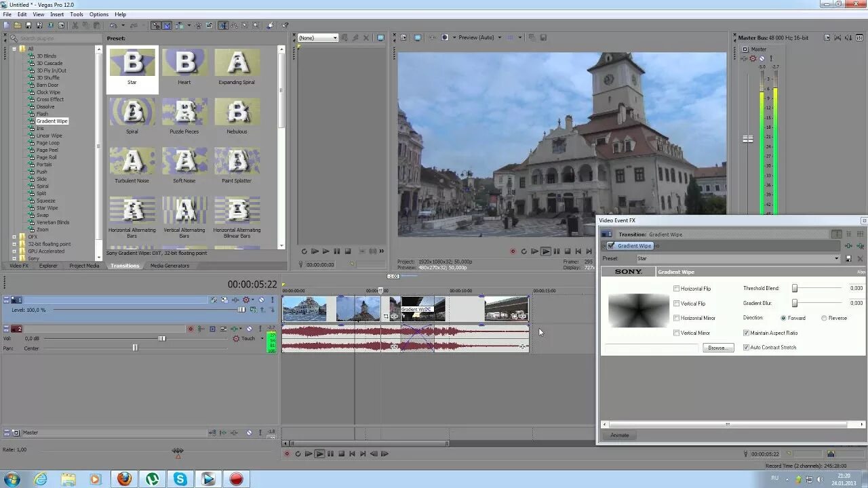Select the Reverse direction radio button
Screen dimensions: 868x488
(824, 318)
